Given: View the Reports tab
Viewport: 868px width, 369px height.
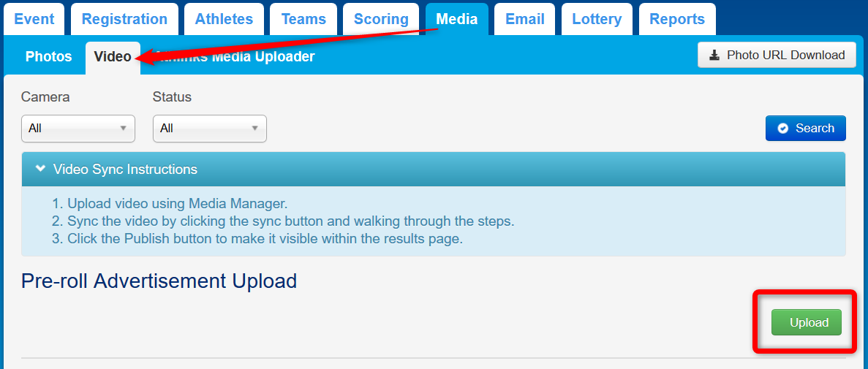Looking at the screenshot, I should coord(677,20).
